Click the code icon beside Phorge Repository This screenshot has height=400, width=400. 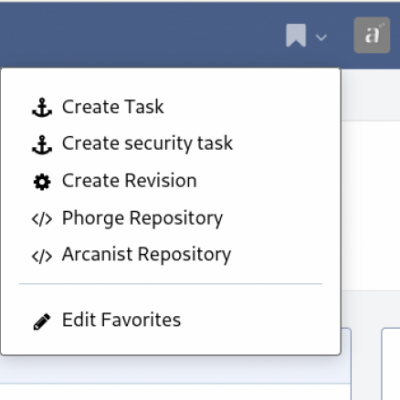[x=42, y=219]
